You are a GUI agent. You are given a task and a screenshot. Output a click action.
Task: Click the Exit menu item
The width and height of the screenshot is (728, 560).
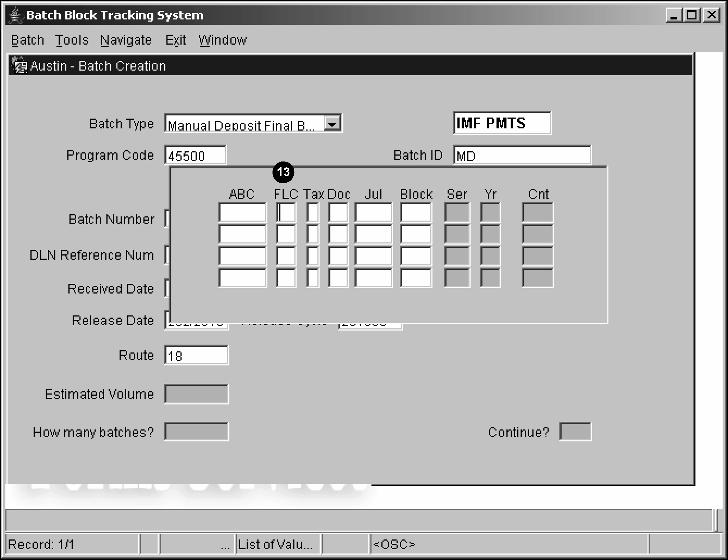(x=175, y=40)
